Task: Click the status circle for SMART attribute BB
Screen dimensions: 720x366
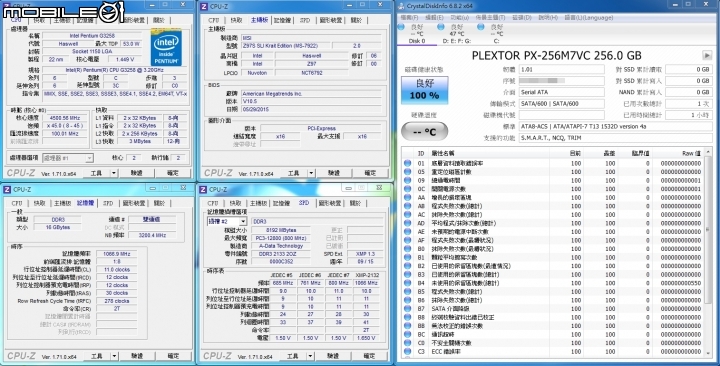Action: pos(407,326)
